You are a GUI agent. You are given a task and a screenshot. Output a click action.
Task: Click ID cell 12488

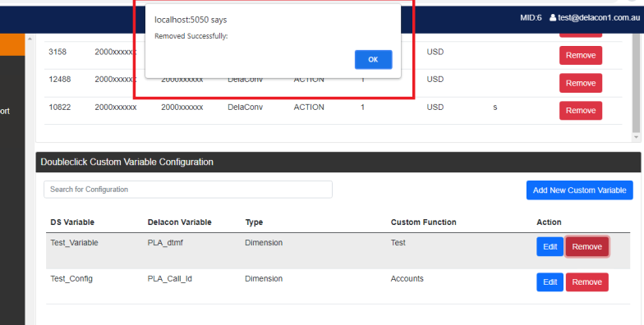click(59, 79)
